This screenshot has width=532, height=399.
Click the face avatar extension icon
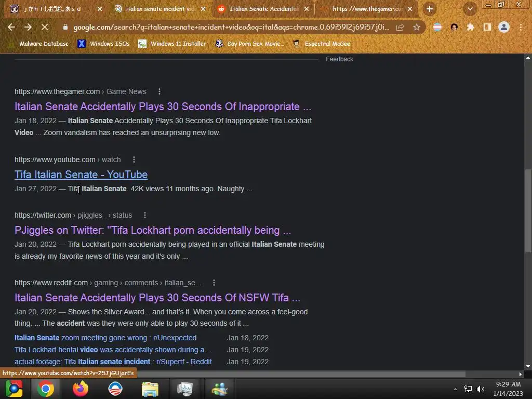tap(454, 28)
